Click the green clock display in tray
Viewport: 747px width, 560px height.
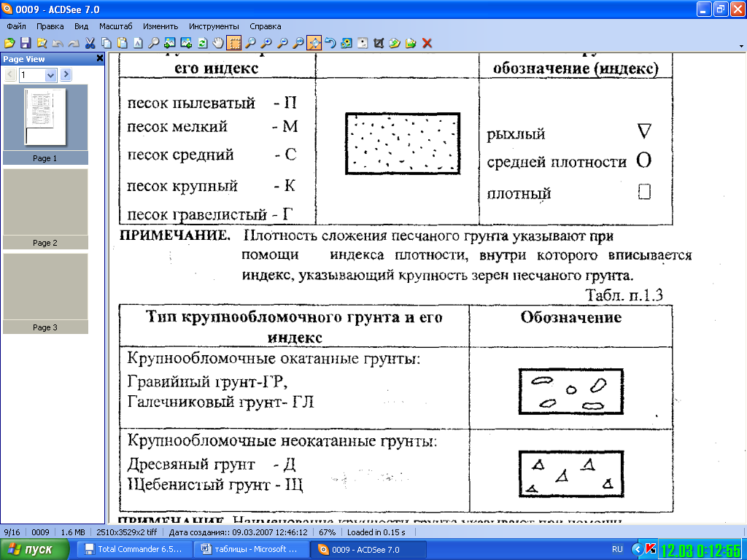[701, 551]
